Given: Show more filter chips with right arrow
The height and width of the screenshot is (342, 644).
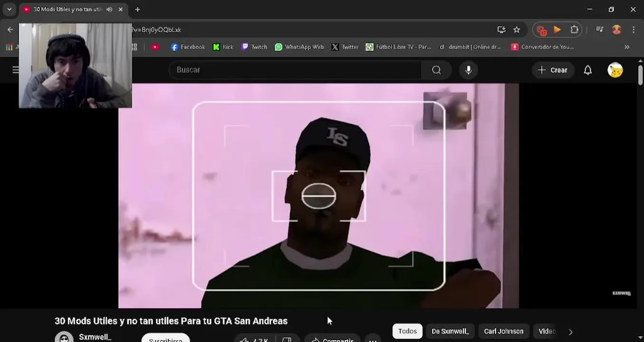Looking at the screenshot, I should (570, 332).
